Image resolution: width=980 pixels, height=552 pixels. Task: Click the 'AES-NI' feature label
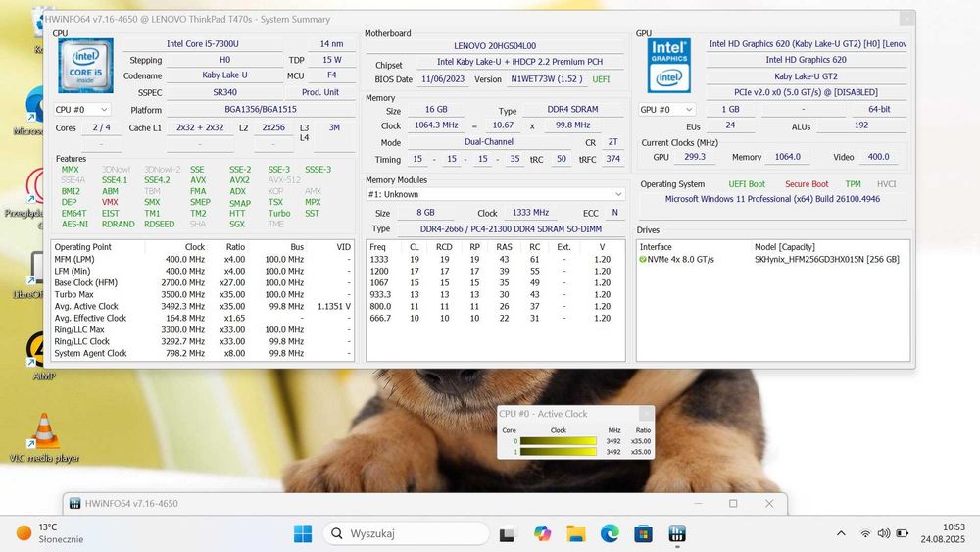coord(74,224)
